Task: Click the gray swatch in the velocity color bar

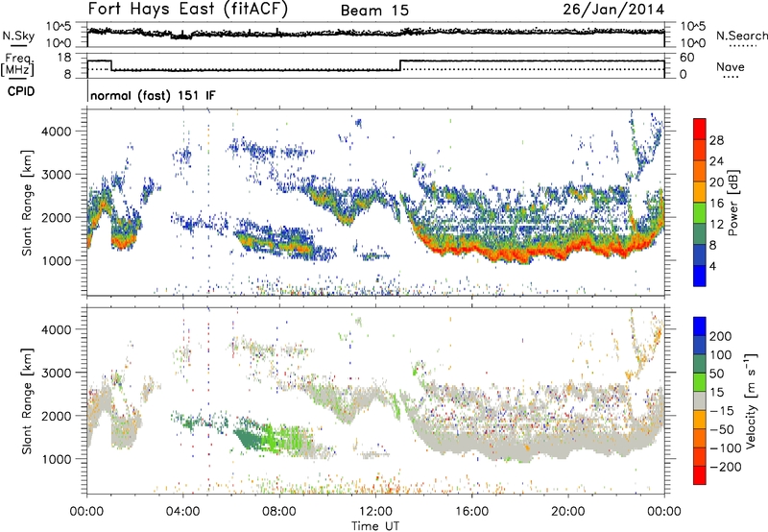Action: click(700, 400)
